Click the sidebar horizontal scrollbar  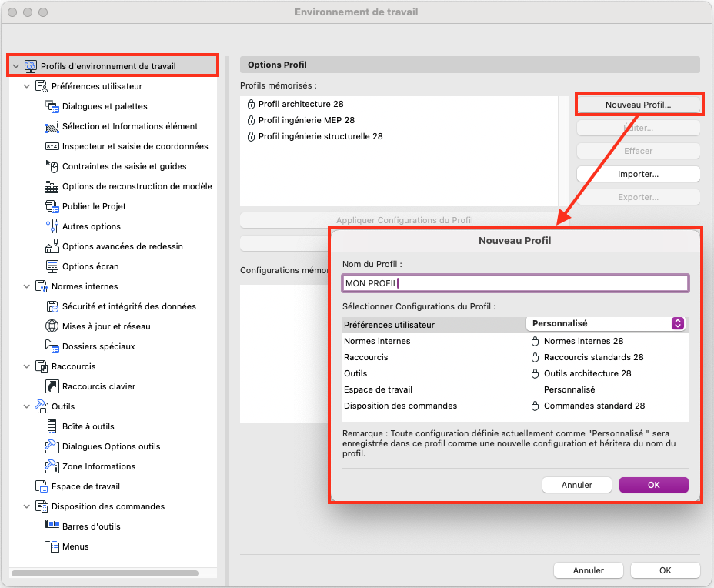(x=105, y=573)
